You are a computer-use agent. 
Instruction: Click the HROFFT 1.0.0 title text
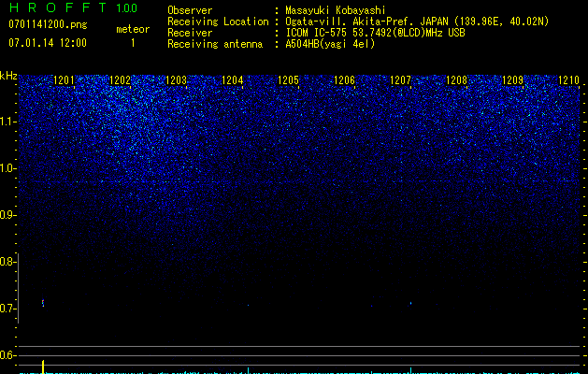click(74, 7)
